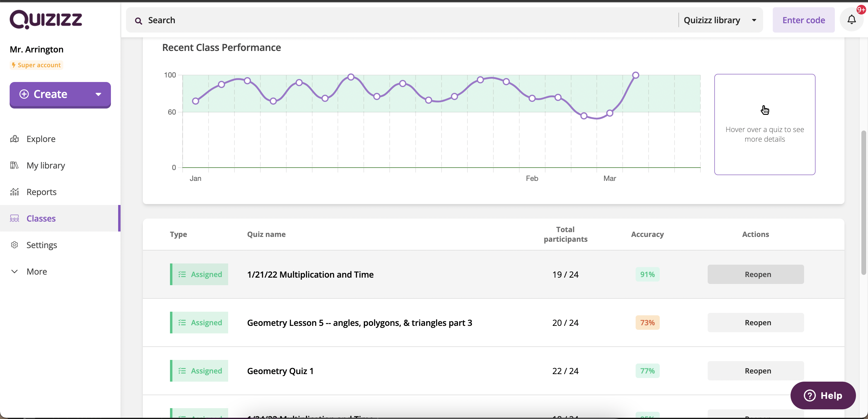
Task: Select the chart data point above Feb label
Action: (532, 99)
